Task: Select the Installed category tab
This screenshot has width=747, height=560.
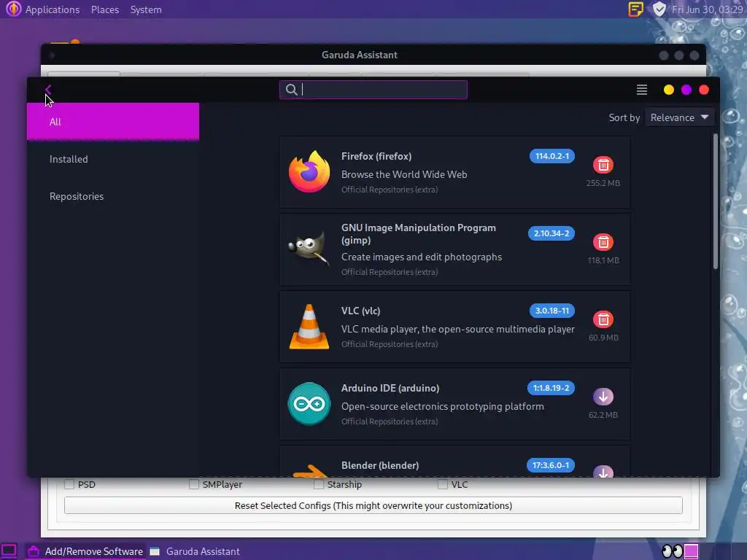Action: pyautogui.click(x=113, y=159)
